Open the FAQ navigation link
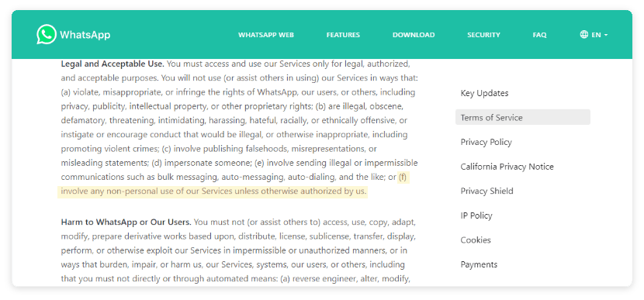 (x=539, y=35)
